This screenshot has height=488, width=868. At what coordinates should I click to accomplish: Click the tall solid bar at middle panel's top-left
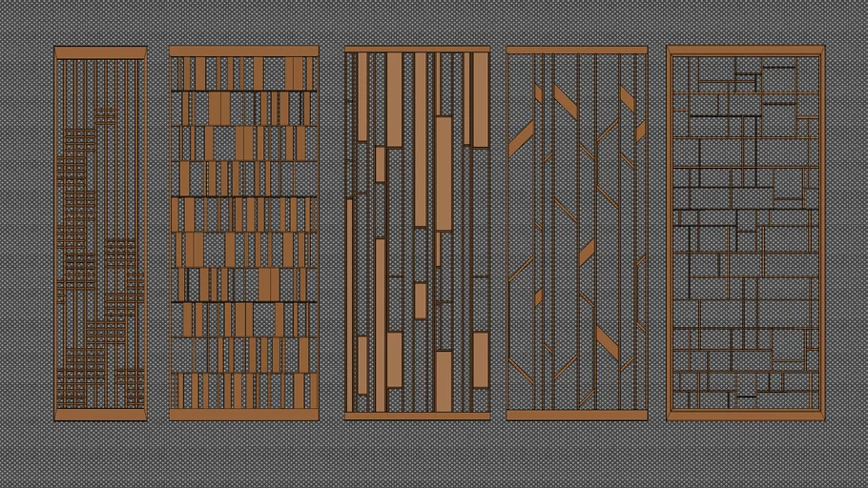362,95
